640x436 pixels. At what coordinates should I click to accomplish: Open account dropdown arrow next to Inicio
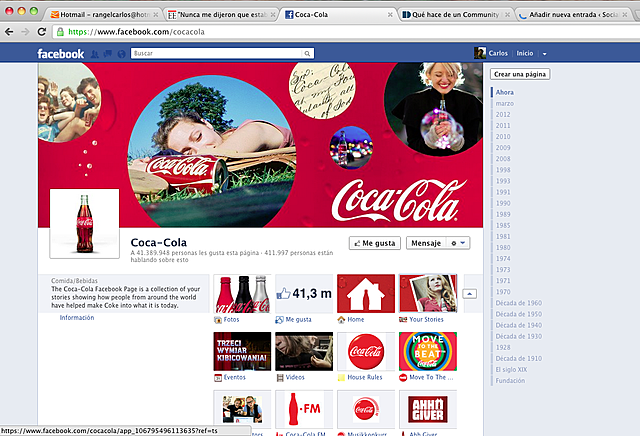point(544,53)
